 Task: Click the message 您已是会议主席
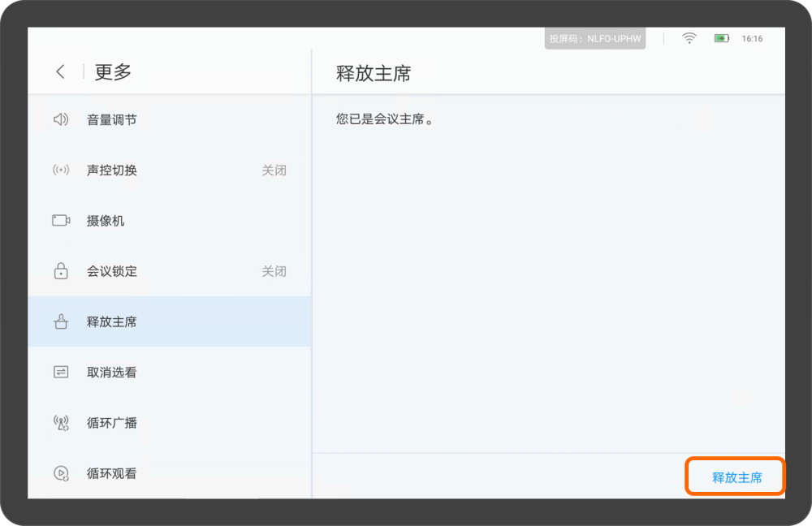[383, 119]
